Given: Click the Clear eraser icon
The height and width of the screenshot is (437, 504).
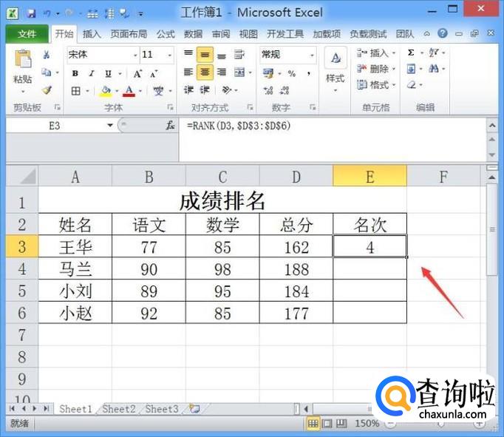Looking at the screenshot, I should coord(412,85).
